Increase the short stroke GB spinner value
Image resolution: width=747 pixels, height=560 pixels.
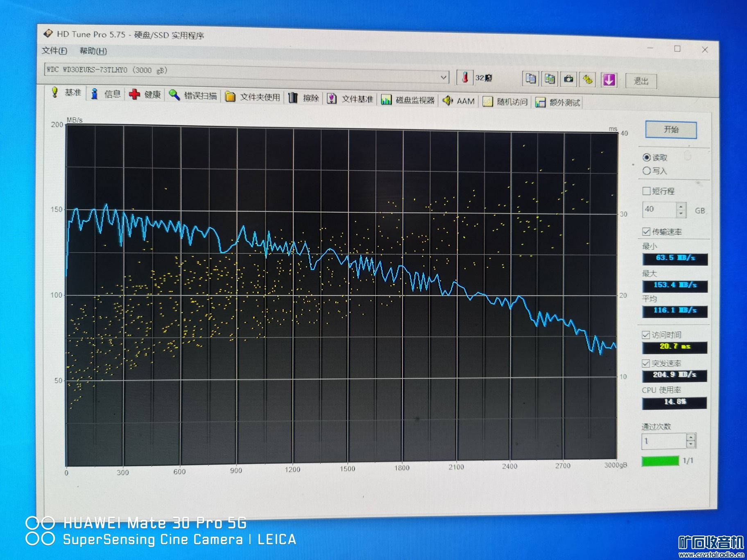click(x=681, y=206)
